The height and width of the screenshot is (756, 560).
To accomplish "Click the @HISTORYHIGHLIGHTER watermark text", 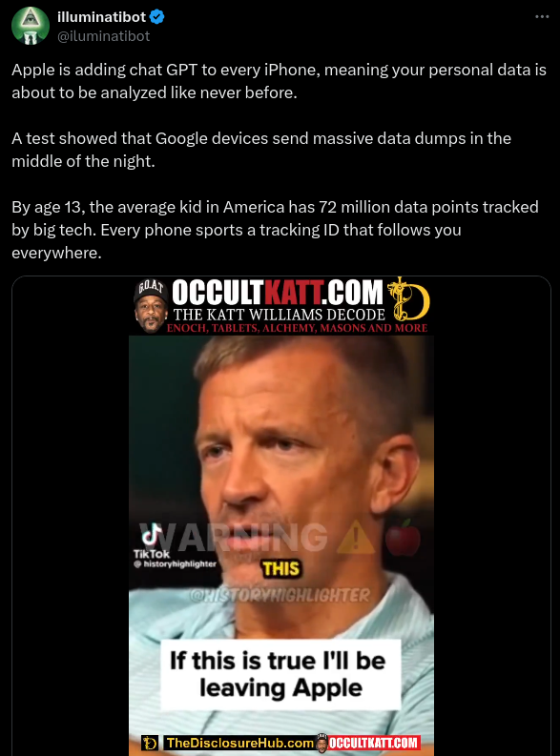I will click(x=280, y=596).
